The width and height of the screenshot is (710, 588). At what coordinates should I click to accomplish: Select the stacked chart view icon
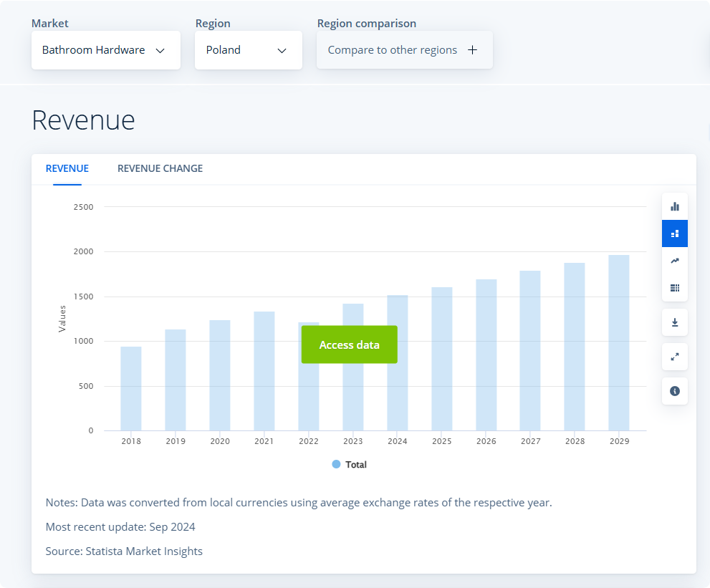[x=674, y=233]
